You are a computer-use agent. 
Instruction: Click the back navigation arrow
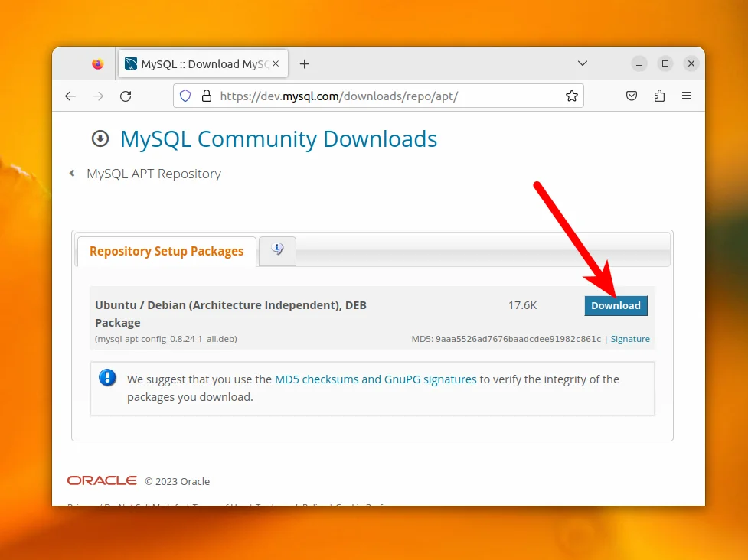click(x=70, y=96)
